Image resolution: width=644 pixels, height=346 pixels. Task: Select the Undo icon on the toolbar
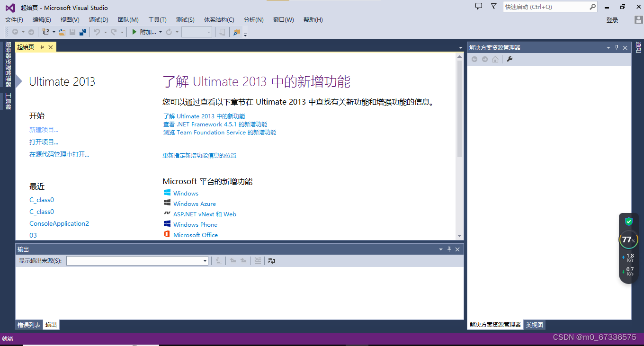point(96,32)
